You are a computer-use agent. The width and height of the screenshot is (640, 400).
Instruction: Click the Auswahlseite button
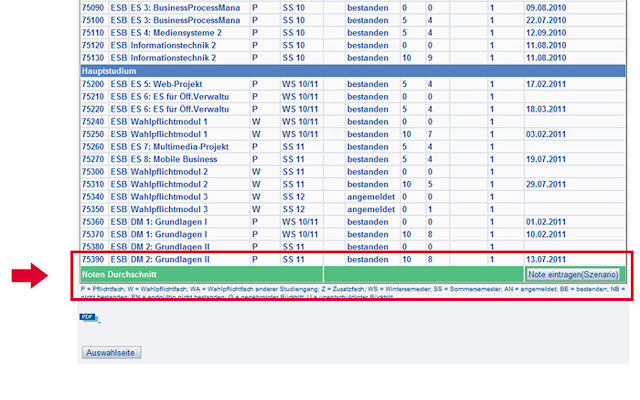pyautogui.click(x=112, y=353)
